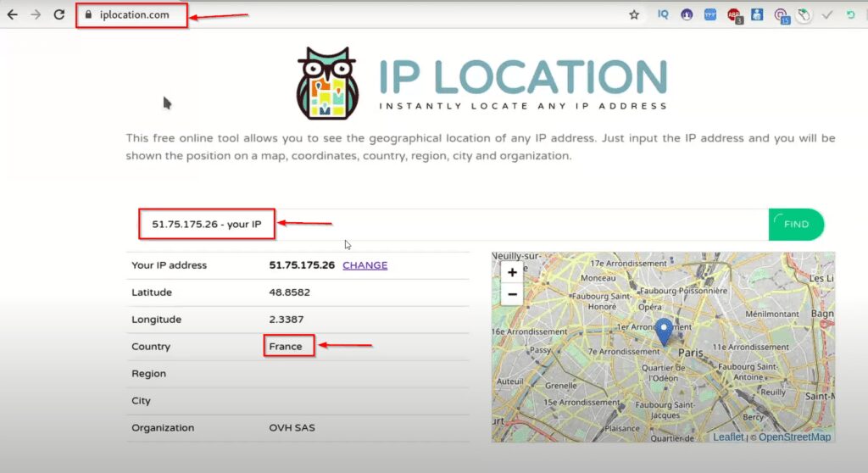This screenshot has height=473, width=868.
Task: Go forward to next page
Action: [x=36, y=15]
